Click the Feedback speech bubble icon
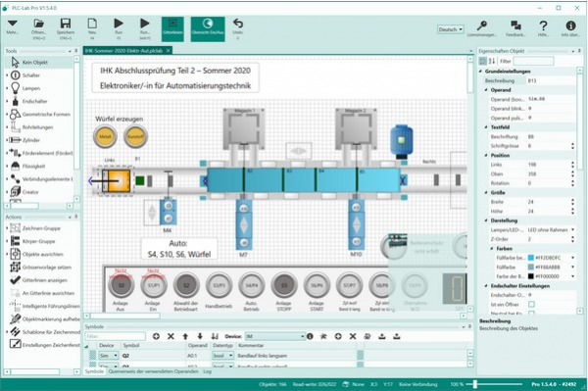588x391 pixels. click(515, 28)
